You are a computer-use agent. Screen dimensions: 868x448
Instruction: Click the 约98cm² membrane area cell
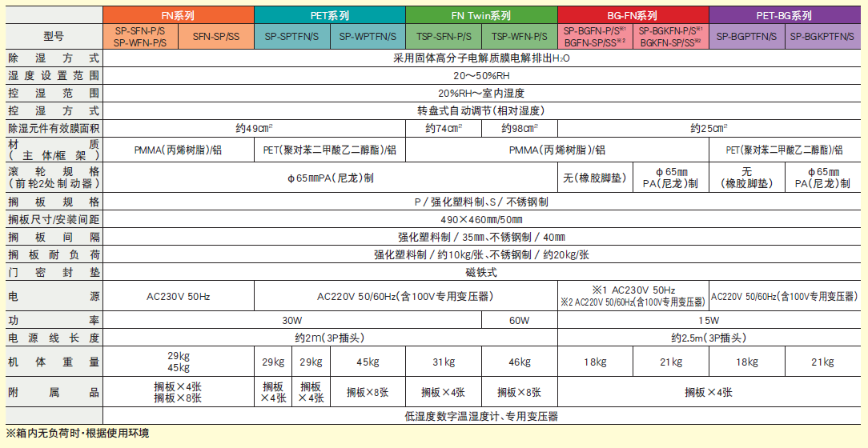pos(519,128)
